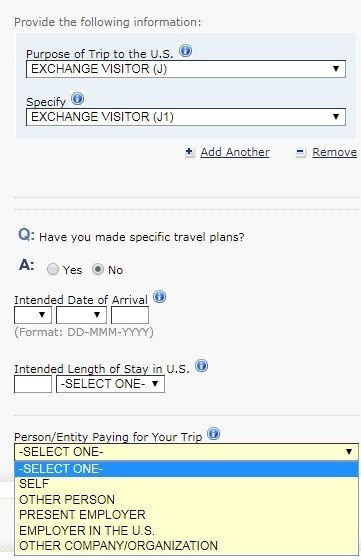The height and width of the screenshot is (560, 361).
Task: Open info icon for Person/Entity Paying
Action: 214,434
